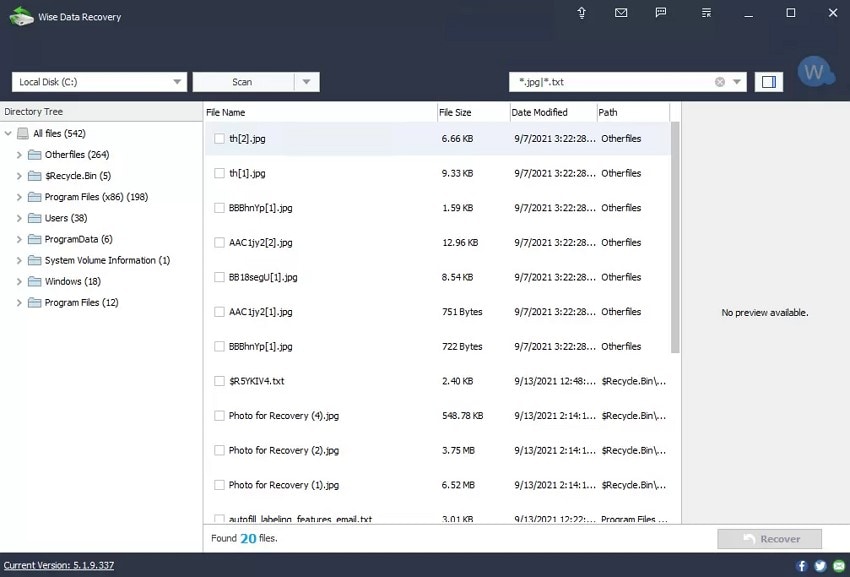Open the Scan button dropdown arrow
The height and width of the screenshot is (577, 850).
[307, 82]
